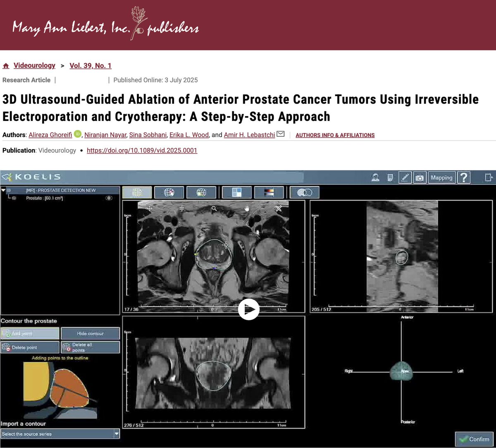Screen dimensions: 496x448
Task: Select the magnifier zoom tool in axial view
Action: coord(214,209)
